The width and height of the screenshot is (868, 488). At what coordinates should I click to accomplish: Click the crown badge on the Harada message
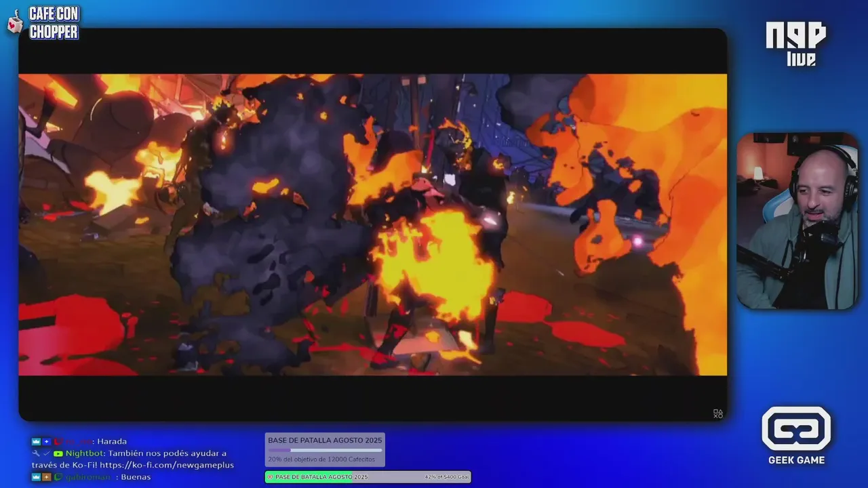pyautogui.click(x=36, y=441)
